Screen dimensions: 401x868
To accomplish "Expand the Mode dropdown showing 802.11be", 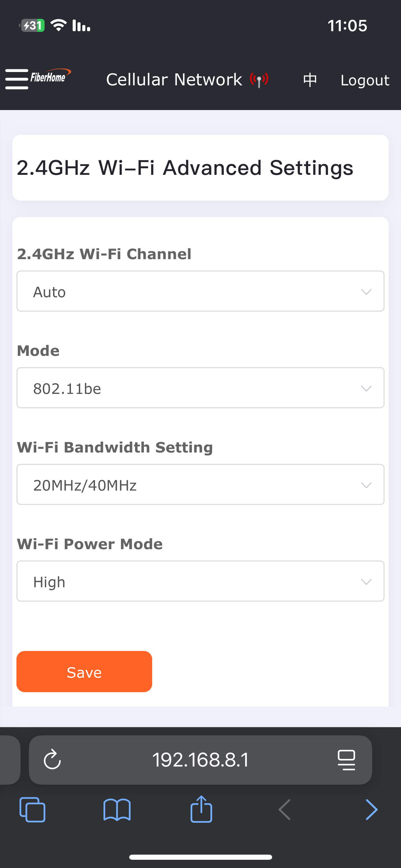I will point(200,388).
